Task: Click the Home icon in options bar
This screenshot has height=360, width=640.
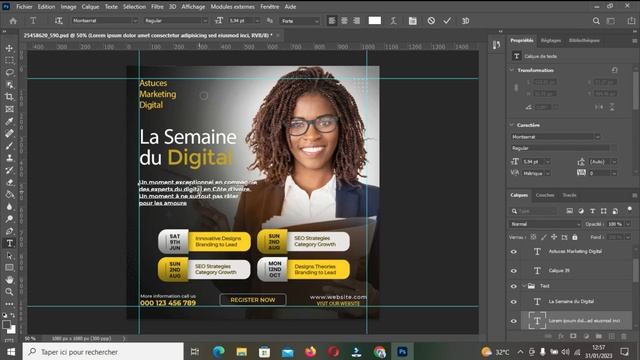Action: 13,21
